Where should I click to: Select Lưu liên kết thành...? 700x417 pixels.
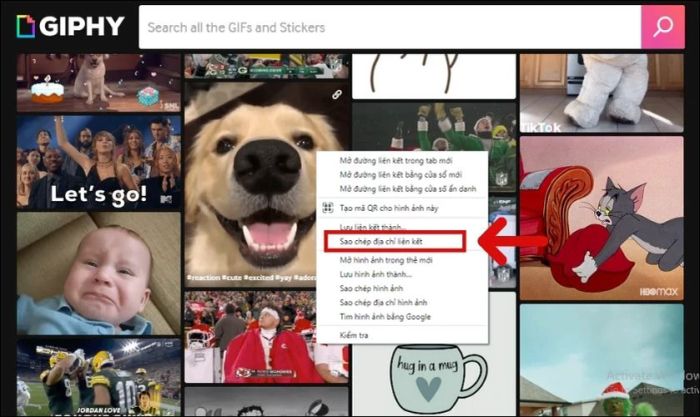click(x=373, y=227)
